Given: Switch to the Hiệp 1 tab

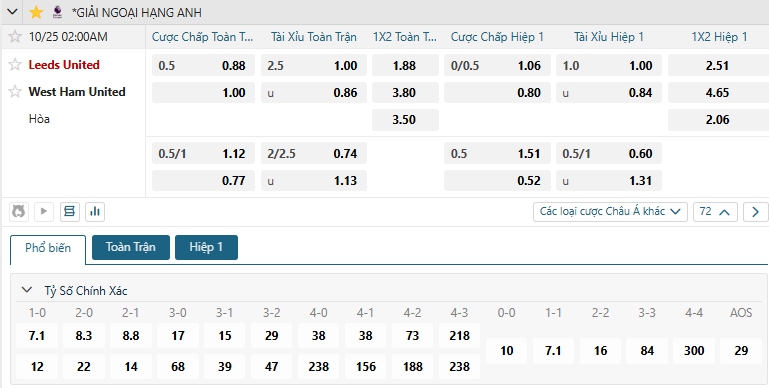Looking at the screenshot, I should click(206, 247).
